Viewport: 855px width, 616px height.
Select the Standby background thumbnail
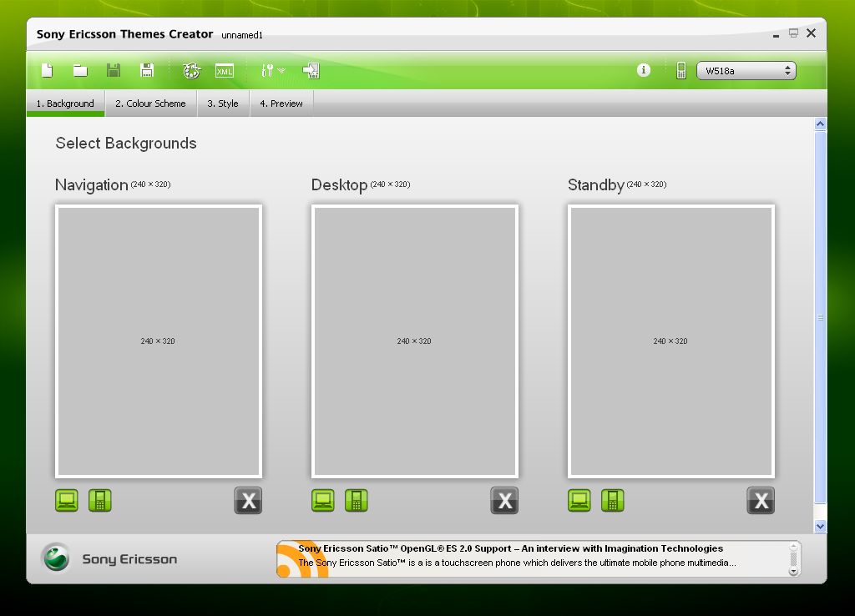(671, 341)
